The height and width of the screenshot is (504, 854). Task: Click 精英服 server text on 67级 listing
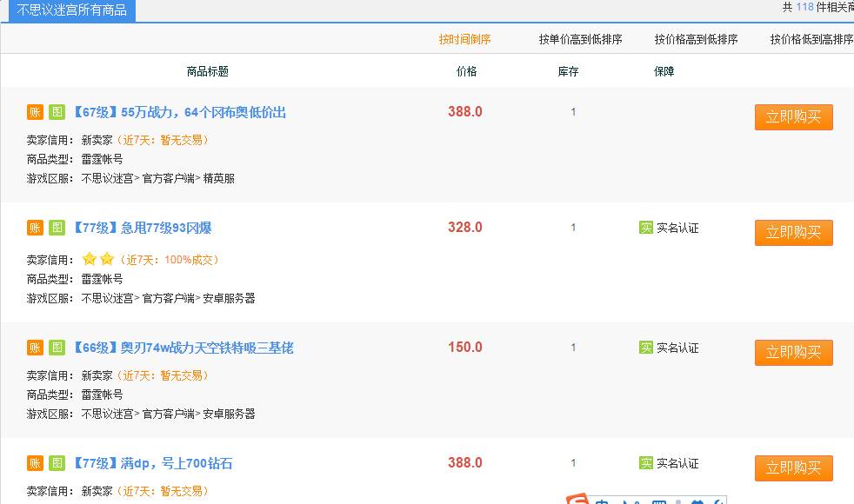point(219,178)
